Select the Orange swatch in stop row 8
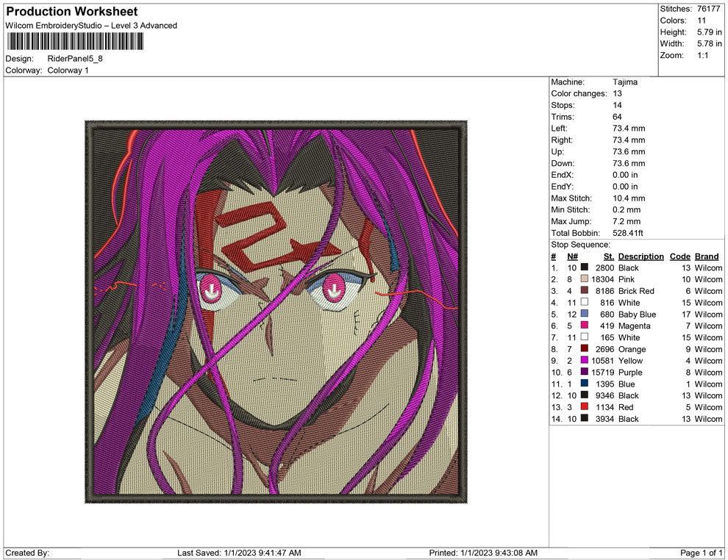728x560 pixels. (x=585, y=348)
